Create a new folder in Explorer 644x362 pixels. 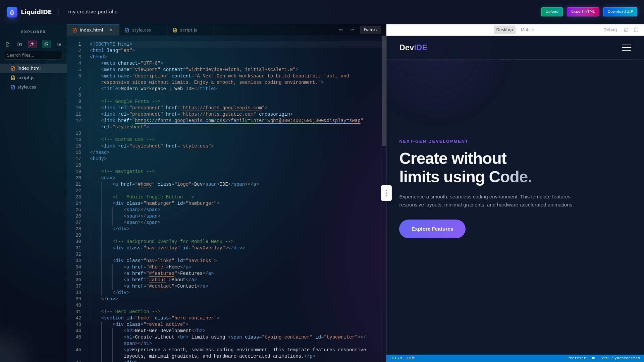pyautogui.click(x=20, y=44)
